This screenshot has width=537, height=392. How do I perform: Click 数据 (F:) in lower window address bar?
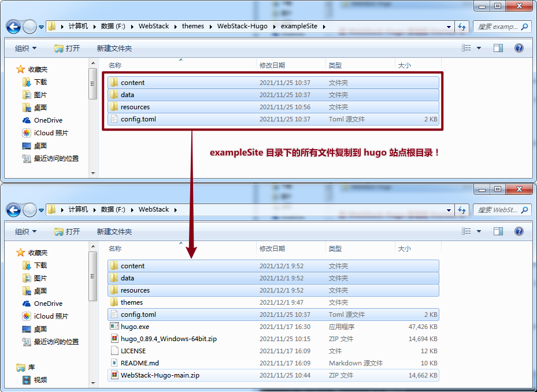pos(113,210)
